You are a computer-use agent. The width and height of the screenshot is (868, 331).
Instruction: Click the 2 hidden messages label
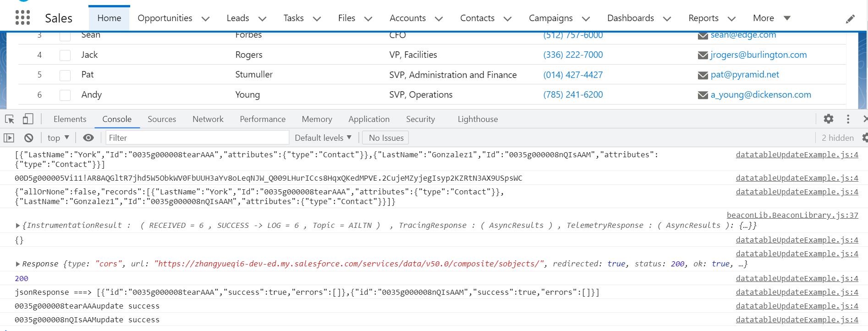coord(837,138)
